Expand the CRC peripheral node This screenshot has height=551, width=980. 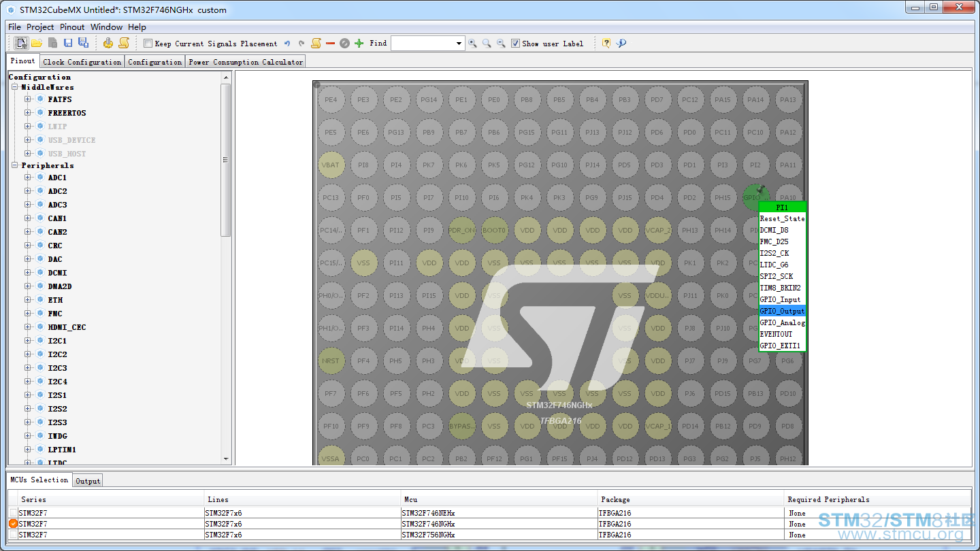[x=28, y=246]
